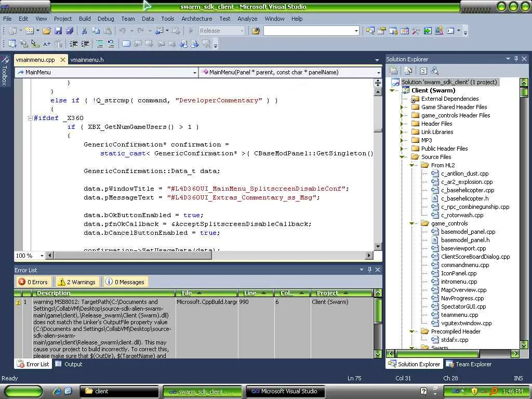Sort the error list by File column
The width and height of the screenshot is (532, 399).
[x=206, y=293]
